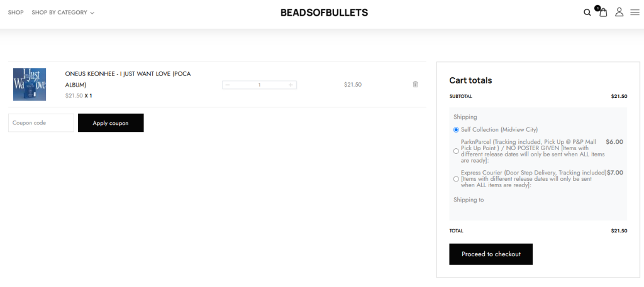Go to the Shop menu item

pyautogui.click(x=16, y=13)
